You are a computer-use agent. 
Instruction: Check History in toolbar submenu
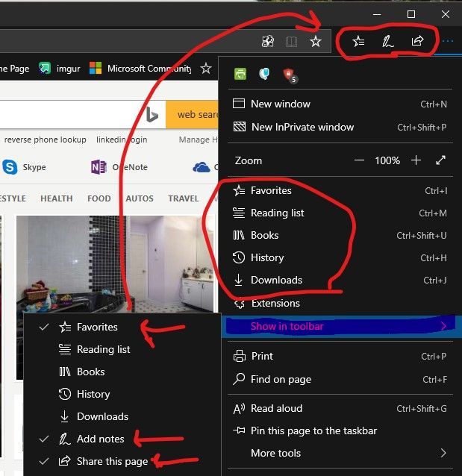click(122, 394)
